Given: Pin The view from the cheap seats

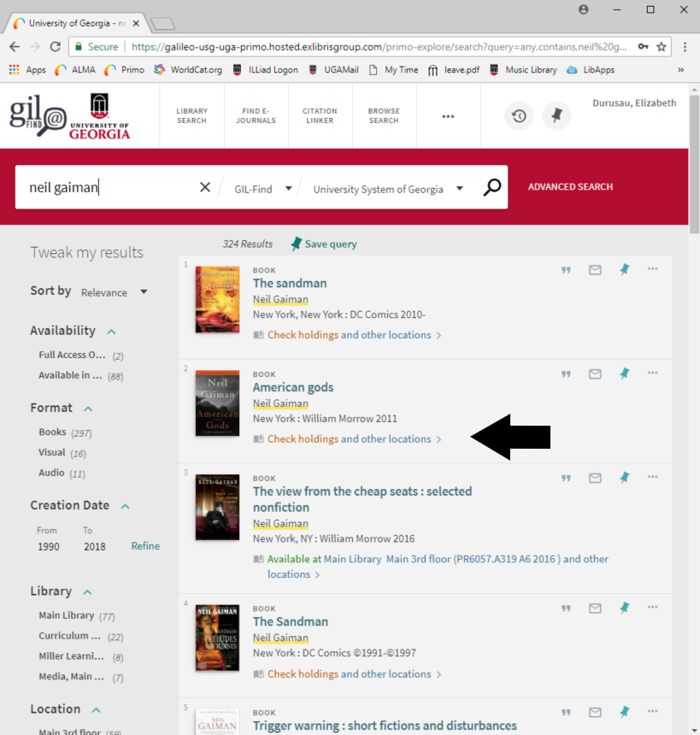Looking at the screenshot, I should tap(624, 478).
